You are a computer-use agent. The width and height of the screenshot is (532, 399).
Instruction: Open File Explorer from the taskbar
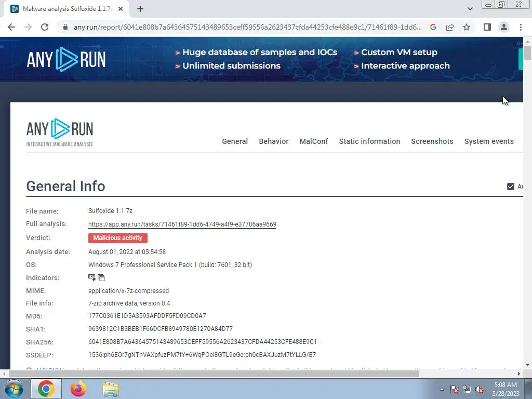click(111, 390)
